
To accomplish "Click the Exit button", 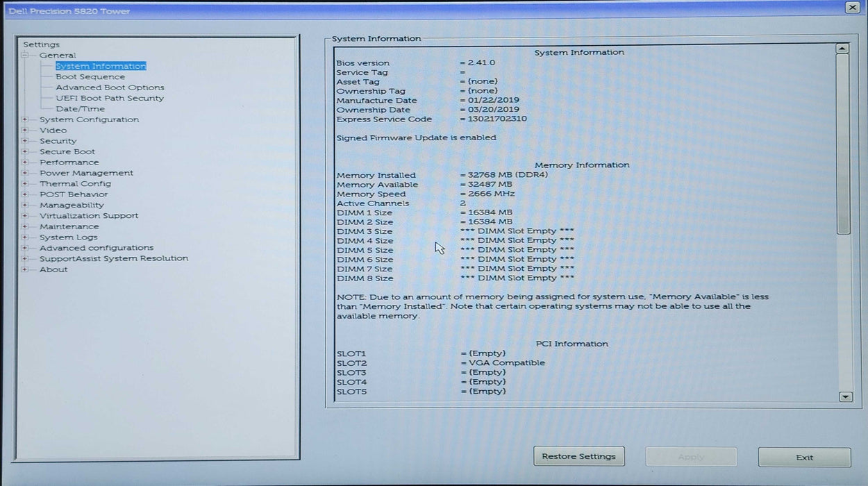I will click(804, 457).
